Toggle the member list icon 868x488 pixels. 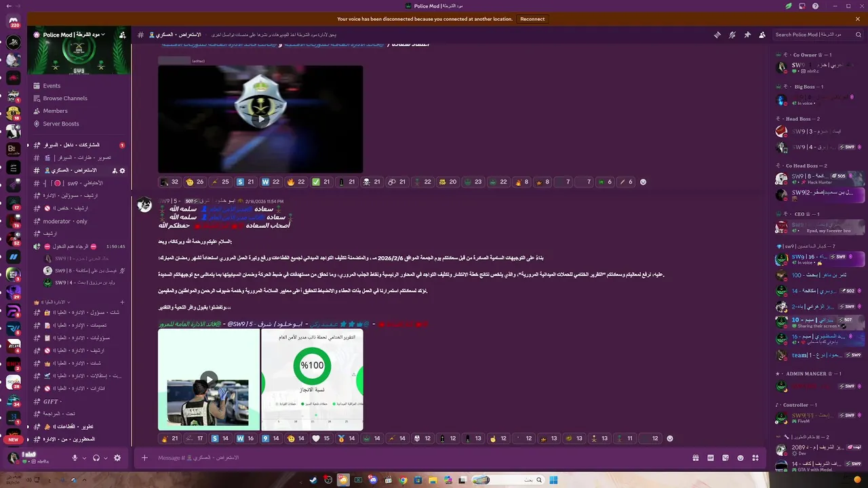tap(762, 35)
